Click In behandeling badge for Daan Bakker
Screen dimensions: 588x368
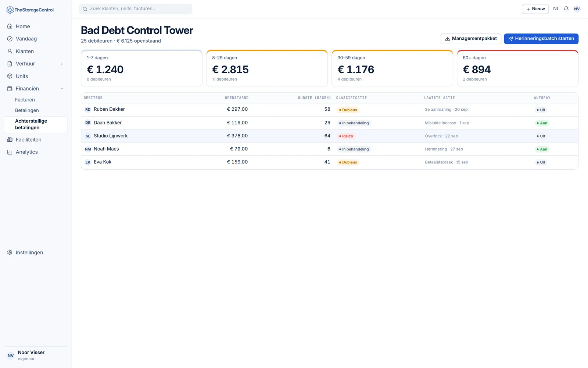pos(354,123)
